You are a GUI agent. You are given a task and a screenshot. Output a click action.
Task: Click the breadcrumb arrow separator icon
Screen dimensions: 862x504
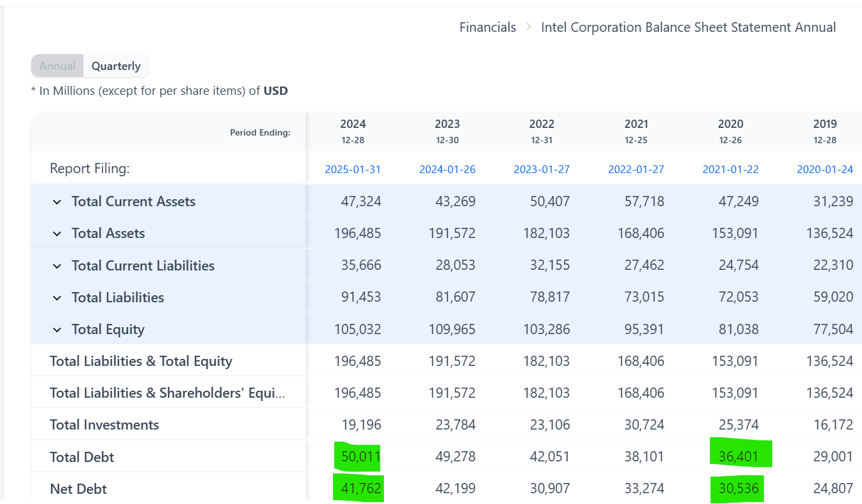[528, 27]
